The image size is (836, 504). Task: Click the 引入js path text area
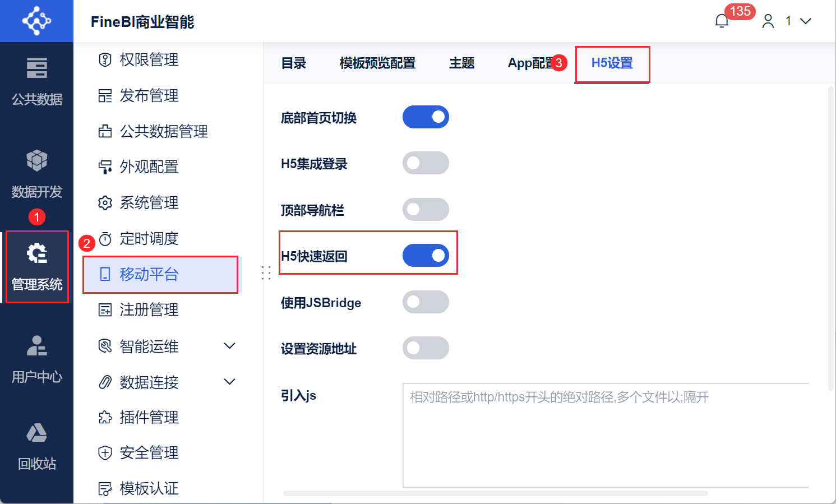tap(606, 435)
